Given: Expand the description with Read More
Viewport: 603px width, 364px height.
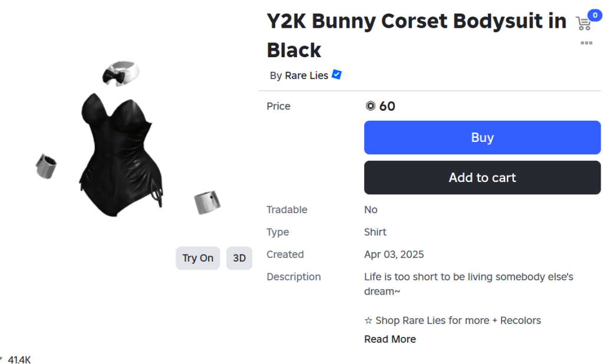Looking at the screenshot, I should click(x=390, y=339).
